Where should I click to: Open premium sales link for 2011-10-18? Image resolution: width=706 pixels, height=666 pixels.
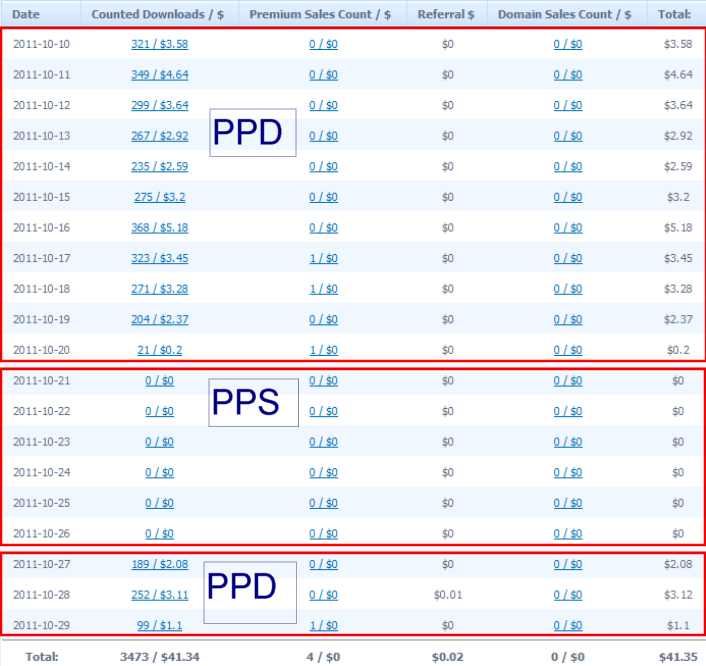click(x=324, y=289)
